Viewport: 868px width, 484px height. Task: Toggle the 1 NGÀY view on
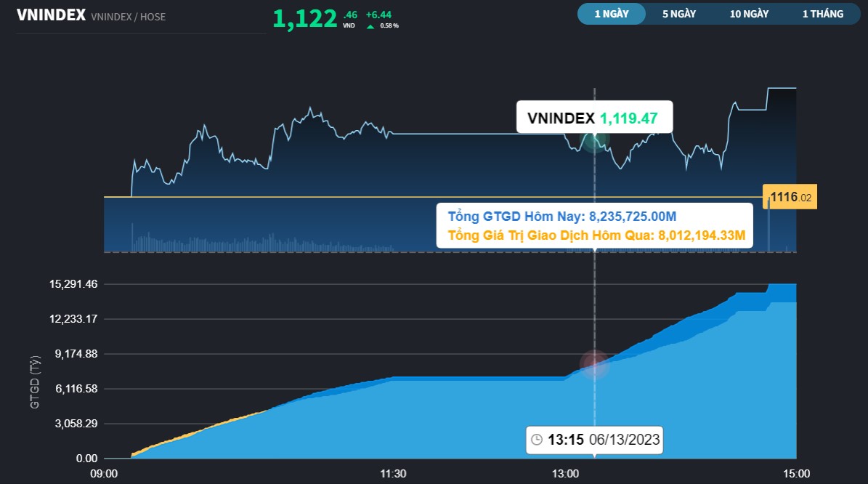point(611,13)
